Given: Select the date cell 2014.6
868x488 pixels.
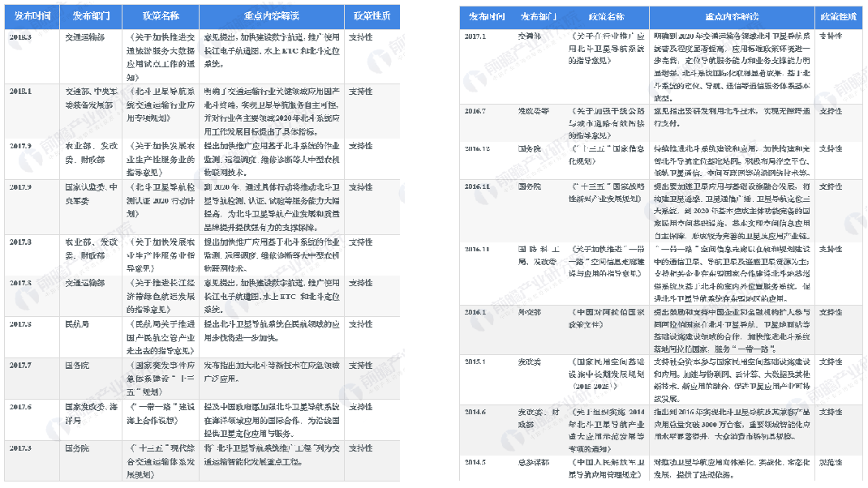Looking at the screenshot, I should 475,412.
